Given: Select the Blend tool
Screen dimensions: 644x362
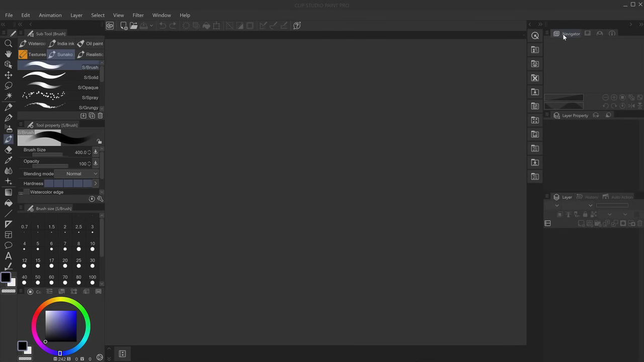Looking at the screenshot, I should click(x=8, y=171).
